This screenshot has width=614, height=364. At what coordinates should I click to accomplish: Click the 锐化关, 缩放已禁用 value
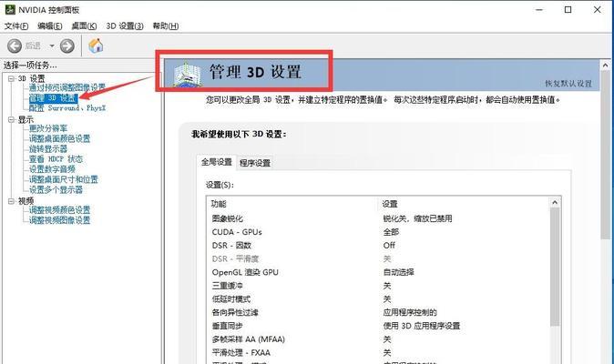[417, 218]
